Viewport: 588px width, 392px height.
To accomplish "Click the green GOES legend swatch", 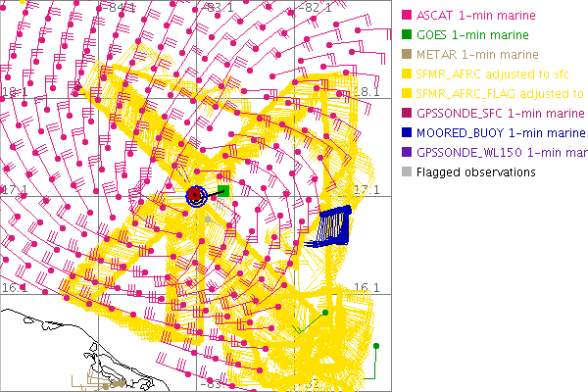I will click(407, 34).
